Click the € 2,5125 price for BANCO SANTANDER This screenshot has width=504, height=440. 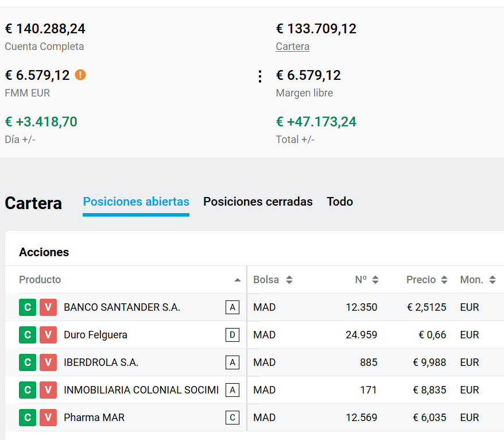tap(427, 307)
